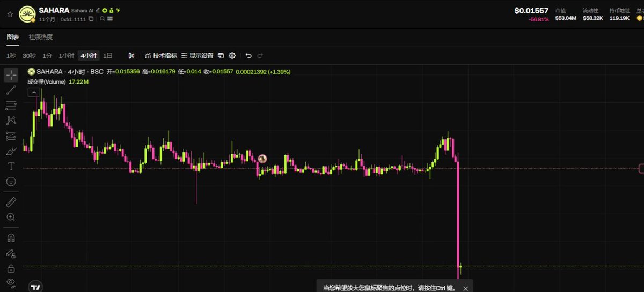Open 技术指标 indicators menu
Screen dimensions: 644x292
pyautogui.click(x=161, y=55)
